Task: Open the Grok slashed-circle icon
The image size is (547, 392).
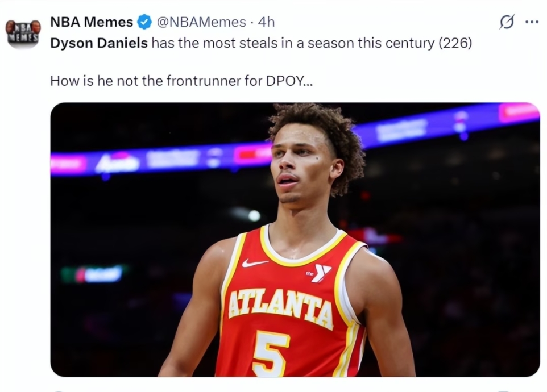Action: [x=506, y=22]
